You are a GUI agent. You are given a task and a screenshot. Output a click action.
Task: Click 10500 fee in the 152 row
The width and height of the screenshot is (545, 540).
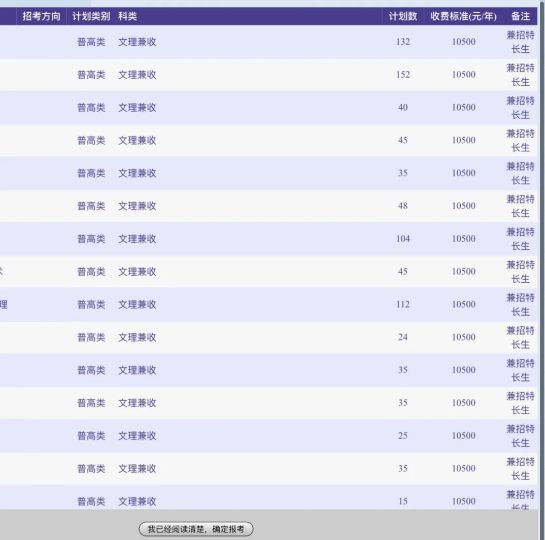point(464,75)
